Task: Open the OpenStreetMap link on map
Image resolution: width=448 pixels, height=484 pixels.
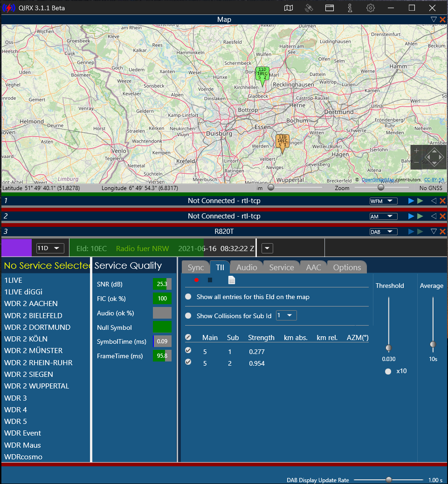Action: pos(378,180)
